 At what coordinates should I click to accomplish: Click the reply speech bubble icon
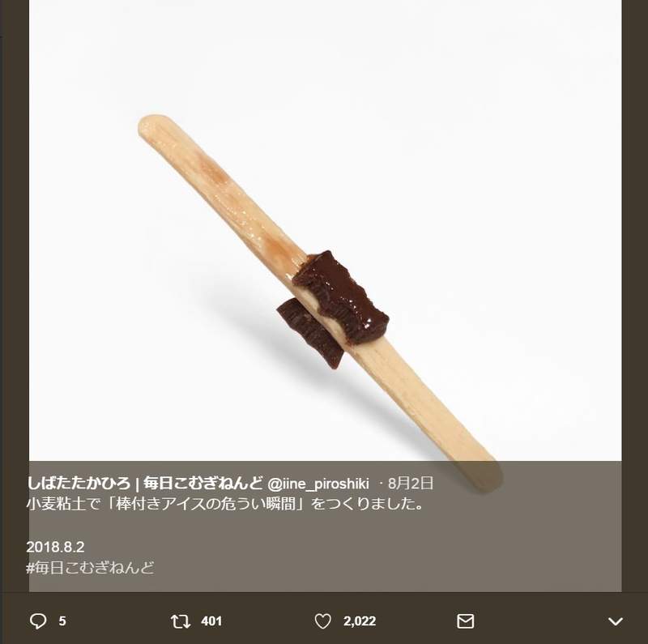37,621
